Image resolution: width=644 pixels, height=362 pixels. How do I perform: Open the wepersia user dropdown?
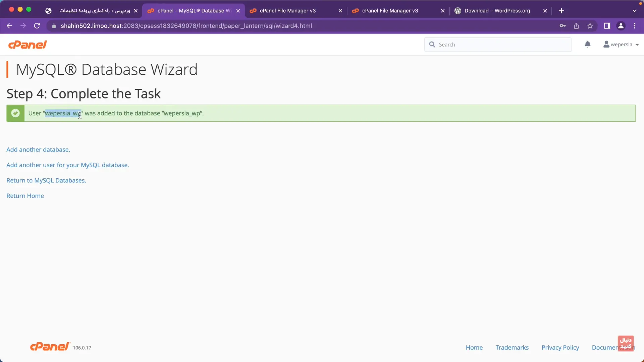[621, 45]
